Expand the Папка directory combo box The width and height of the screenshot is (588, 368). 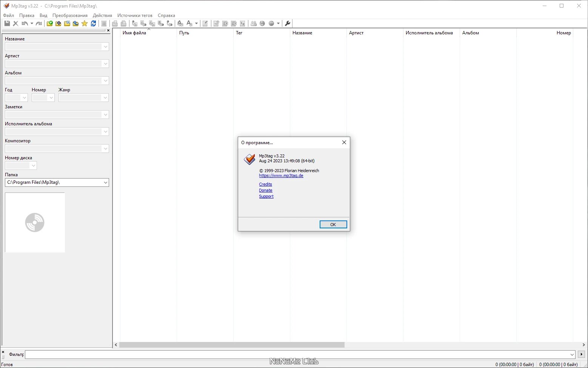click(x=105, y=182)
